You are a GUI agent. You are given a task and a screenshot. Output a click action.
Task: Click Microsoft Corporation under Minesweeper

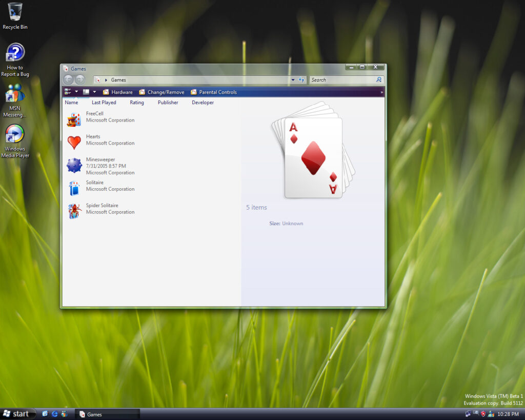click(110, 172)
